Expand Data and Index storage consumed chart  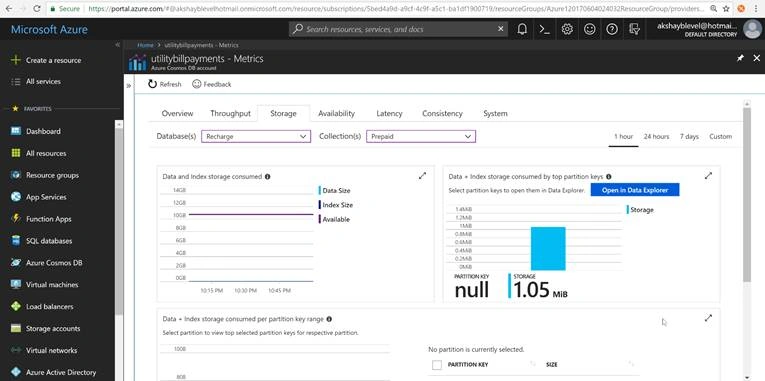pos(423,176)
